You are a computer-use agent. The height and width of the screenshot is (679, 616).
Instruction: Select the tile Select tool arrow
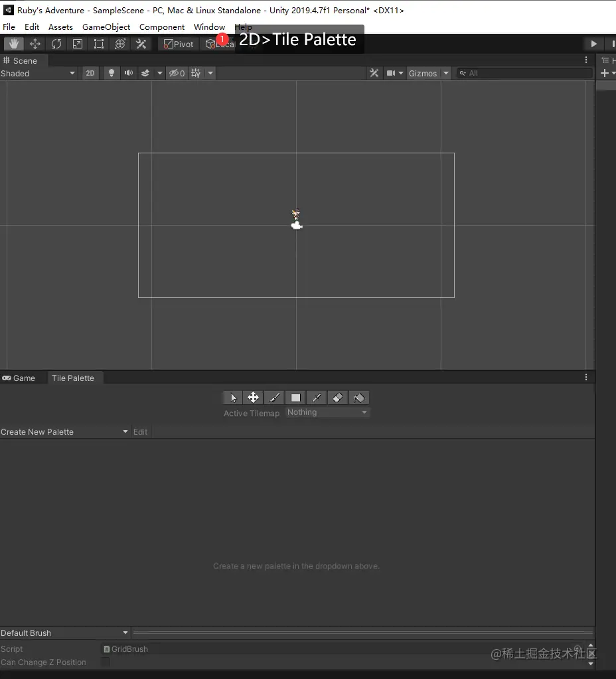[233, 398]
